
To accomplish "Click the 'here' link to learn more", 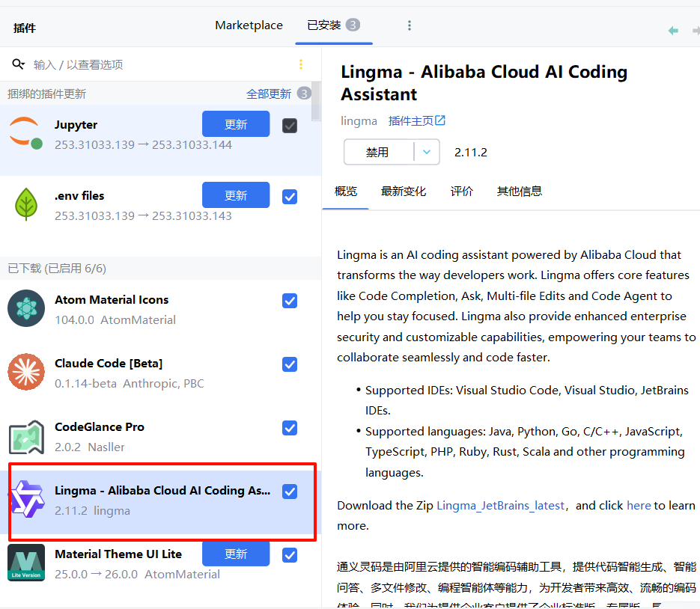I will [639, 506].
